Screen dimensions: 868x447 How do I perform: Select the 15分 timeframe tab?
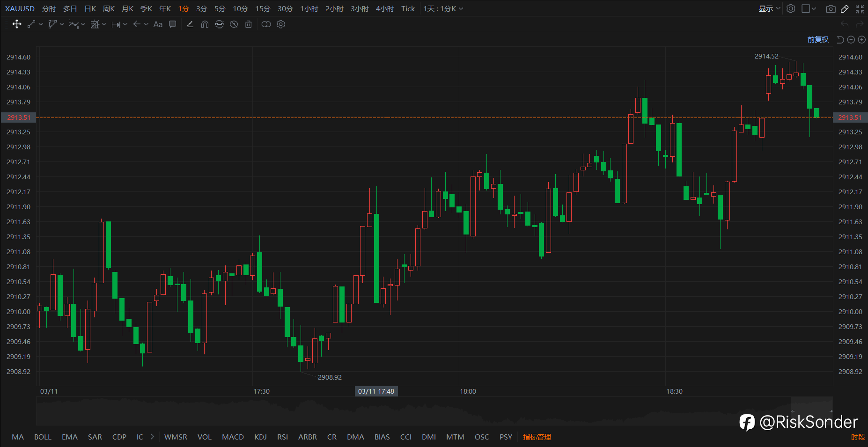(263, 8)
